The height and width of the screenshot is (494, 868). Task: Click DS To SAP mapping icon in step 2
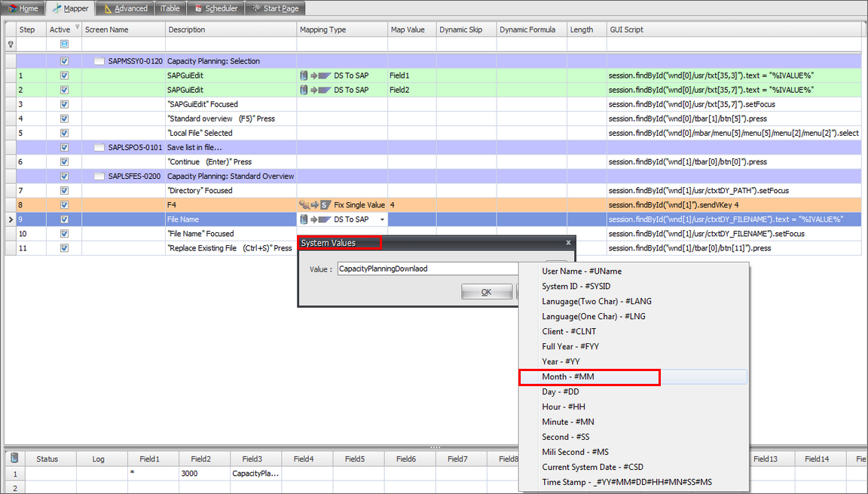(x=315, y=90)
